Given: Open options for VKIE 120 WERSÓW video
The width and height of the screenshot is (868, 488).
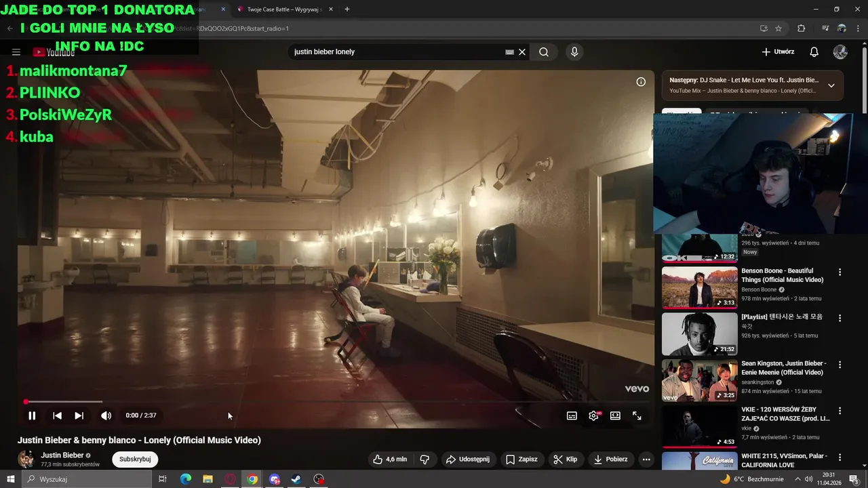Looking at the screenshot, I should coord(840,411).
